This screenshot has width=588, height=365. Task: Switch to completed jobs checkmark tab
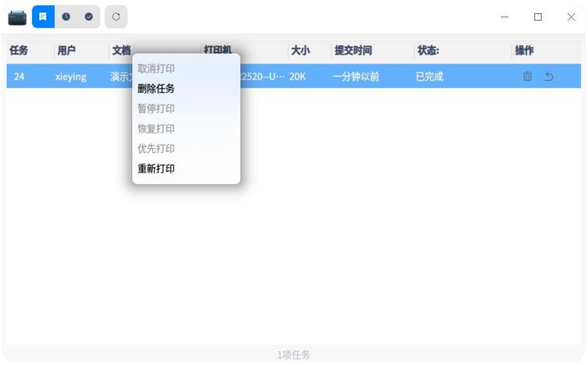(x=88, y=17)
